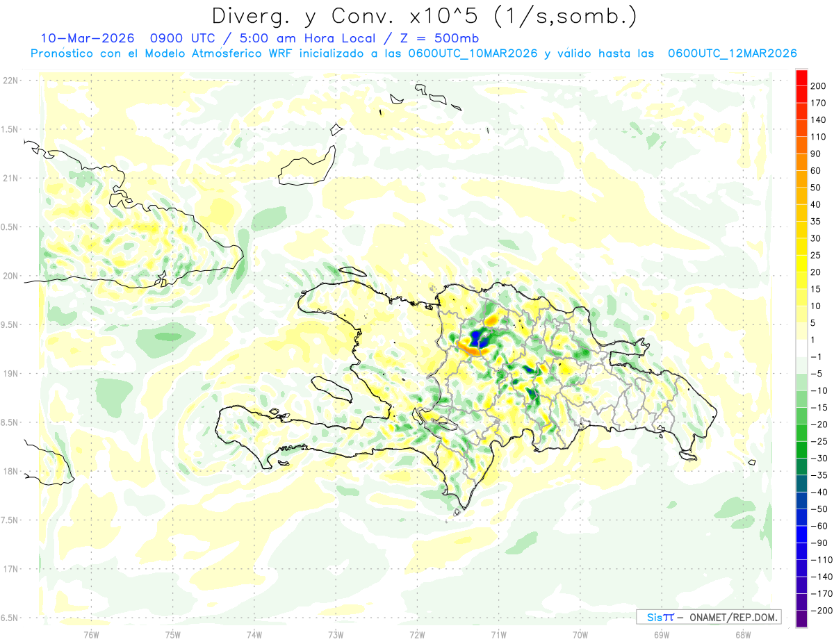Click the '7.5N' latitude label
Image resolution: width=834 pixels, height=644 pixels.
pyautogui.click(x=10, y=520)
